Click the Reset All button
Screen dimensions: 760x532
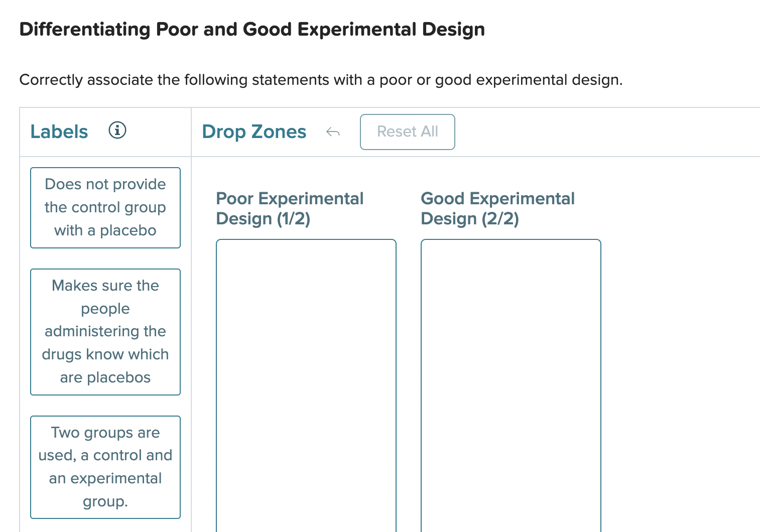(x=407, y=131)
